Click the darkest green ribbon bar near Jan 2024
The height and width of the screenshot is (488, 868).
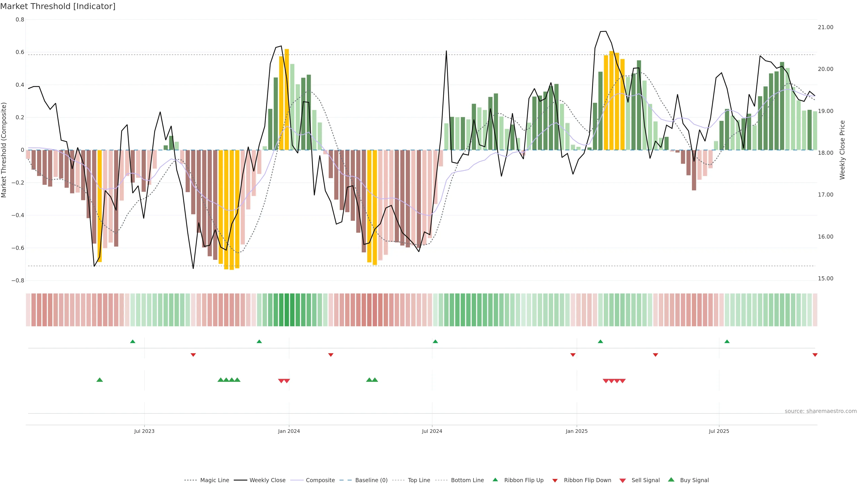287,310
